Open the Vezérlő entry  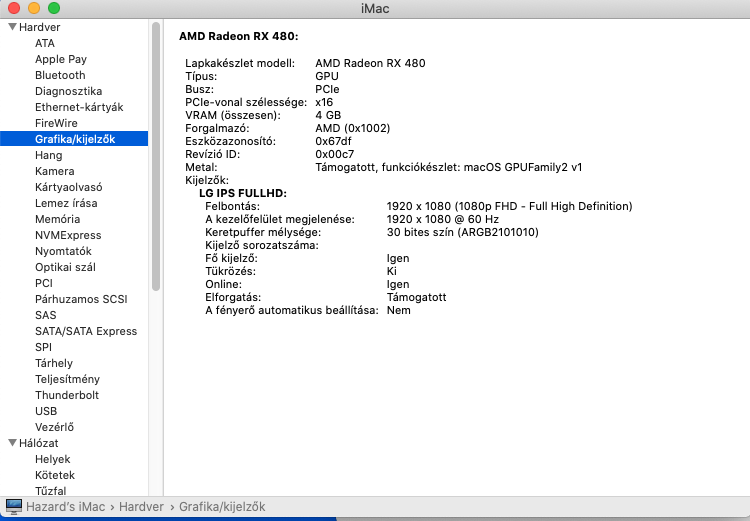54,427
